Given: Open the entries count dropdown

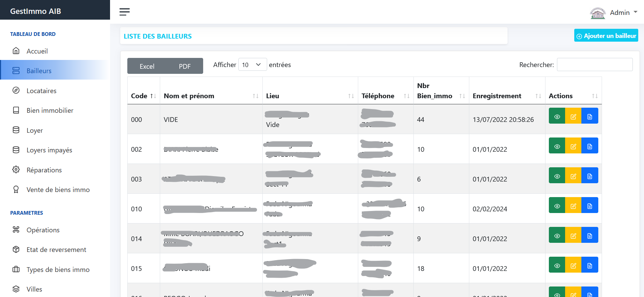Looking at the screenshot, I should click(252, 65).
